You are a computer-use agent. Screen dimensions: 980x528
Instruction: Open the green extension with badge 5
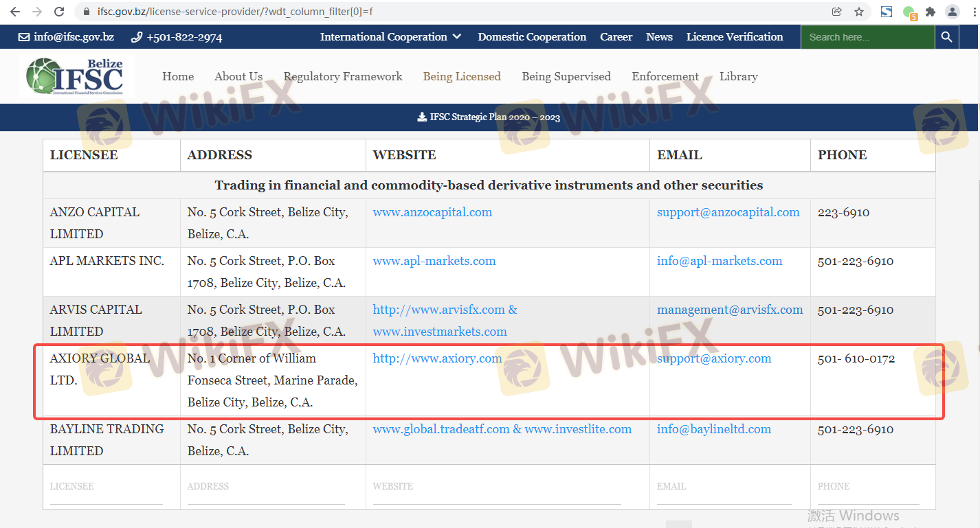point(909,12)
